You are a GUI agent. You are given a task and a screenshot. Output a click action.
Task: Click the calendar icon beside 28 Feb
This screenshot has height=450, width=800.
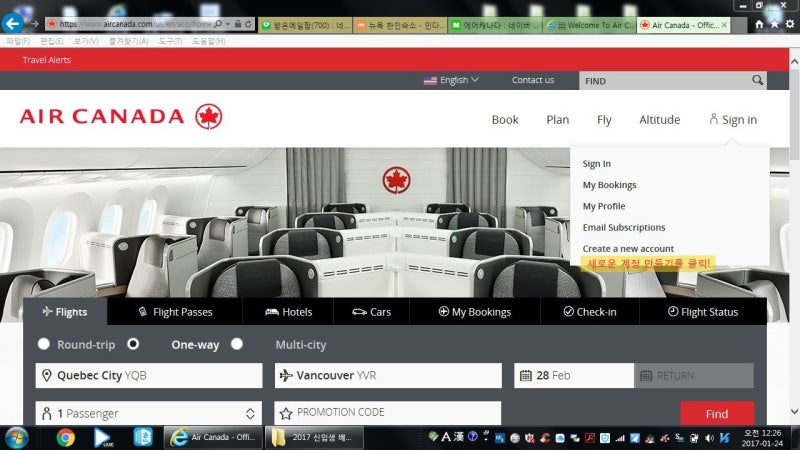coord(526,376)
